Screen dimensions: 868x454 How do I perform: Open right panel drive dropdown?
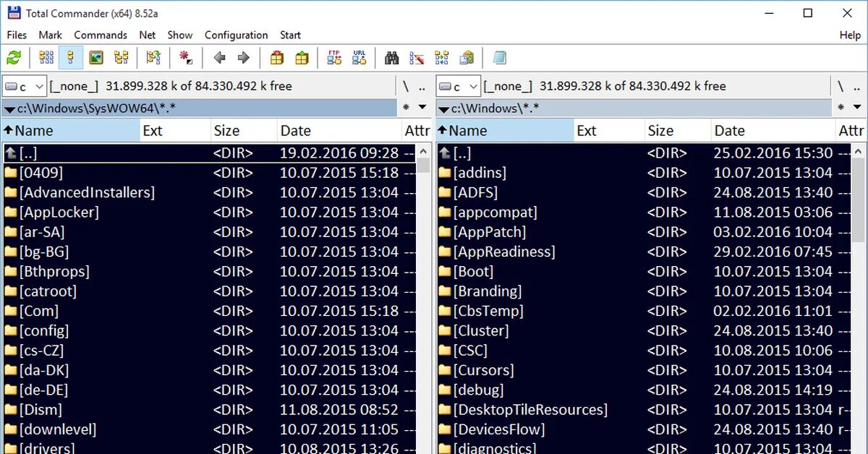coord(459,87)
